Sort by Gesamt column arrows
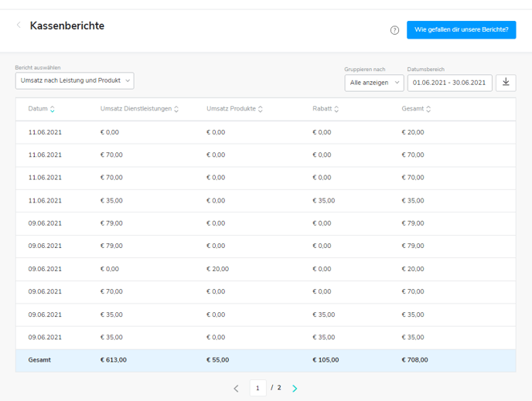 (x=428, y=109)
